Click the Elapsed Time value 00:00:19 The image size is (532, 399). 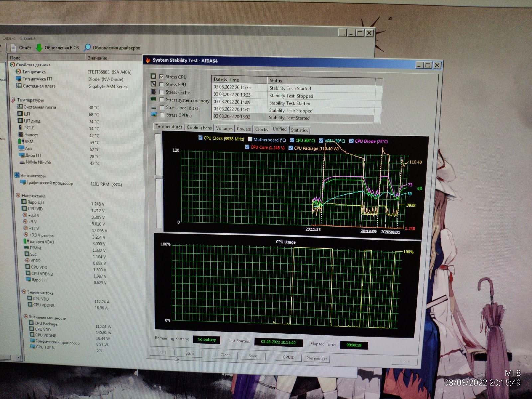click(354, 345)
